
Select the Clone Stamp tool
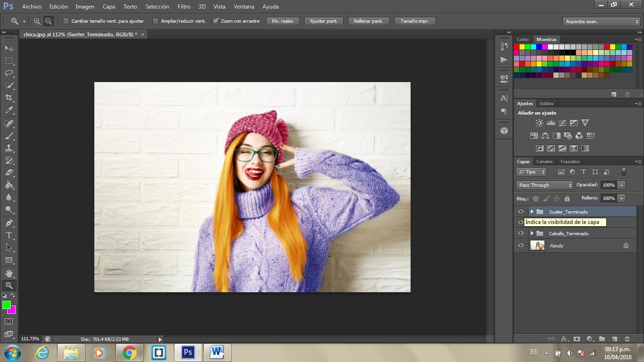(x=9, y=148)
